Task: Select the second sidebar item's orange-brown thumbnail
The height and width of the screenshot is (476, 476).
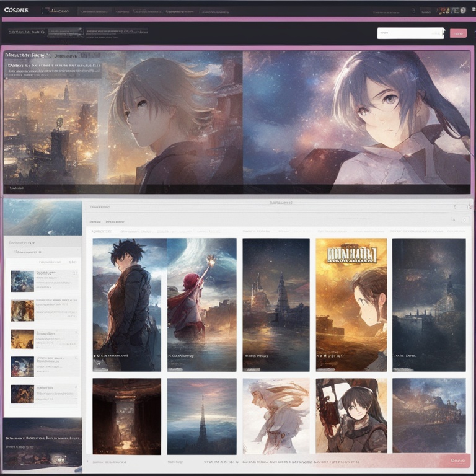Action: (x=22, y=311)
